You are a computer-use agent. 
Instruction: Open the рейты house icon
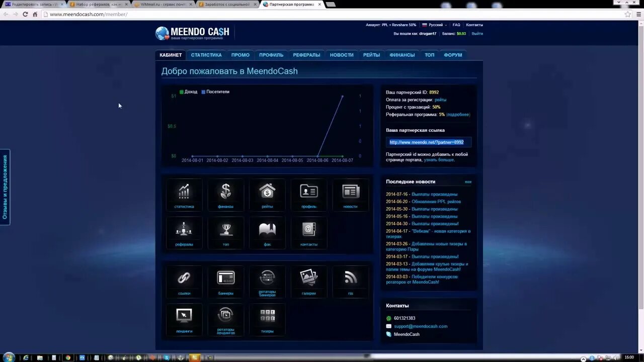click(x=267, y=195)
